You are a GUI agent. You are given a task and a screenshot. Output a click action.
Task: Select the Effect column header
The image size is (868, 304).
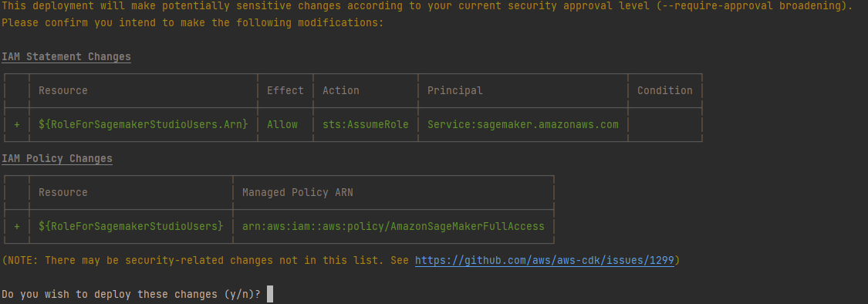(285, 91)
